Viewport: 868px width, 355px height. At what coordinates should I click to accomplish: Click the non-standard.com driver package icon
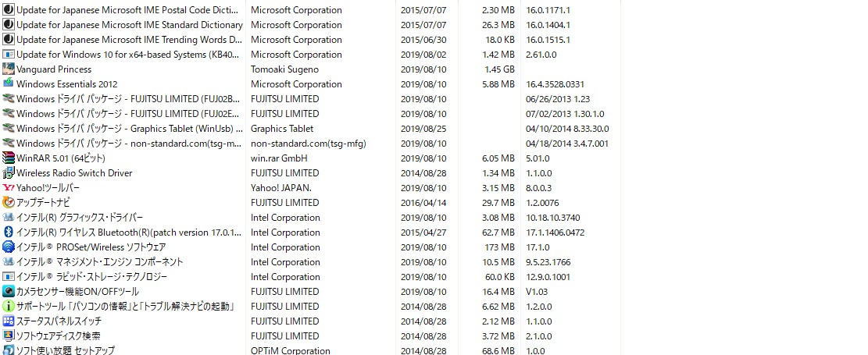(x=9, y=144)
